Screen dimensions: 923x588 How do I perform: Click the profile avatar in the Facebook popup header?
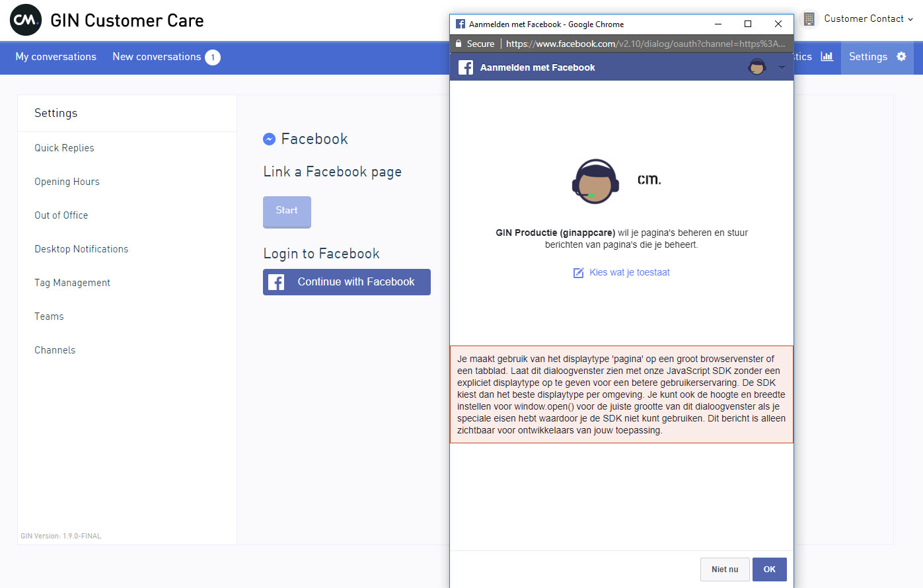click(757, 67)
